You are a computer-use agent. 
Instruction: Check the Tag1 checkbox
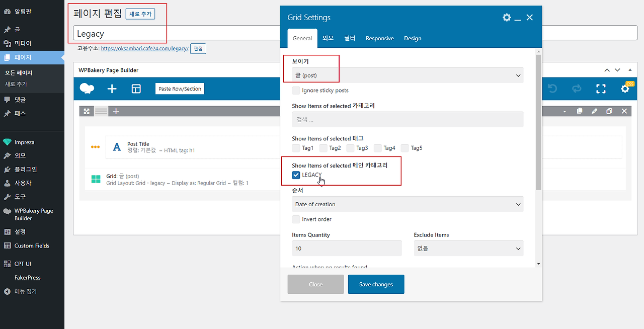(x=296, y=148)
